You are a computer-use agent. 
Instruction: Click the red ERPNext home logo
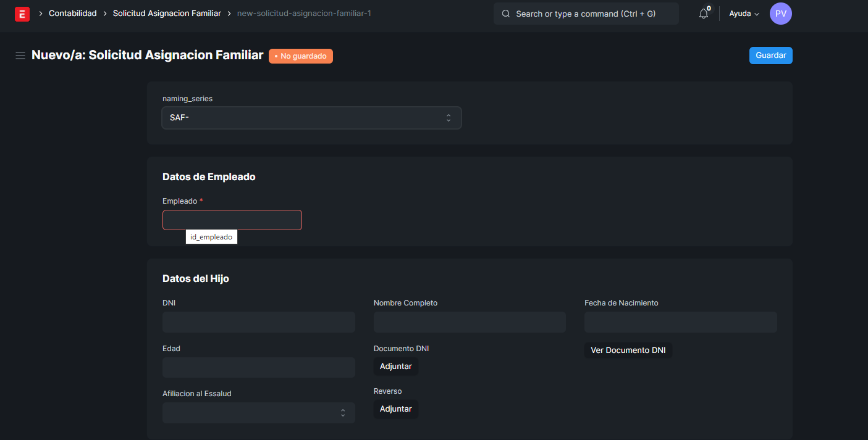[x=22, y=14]
